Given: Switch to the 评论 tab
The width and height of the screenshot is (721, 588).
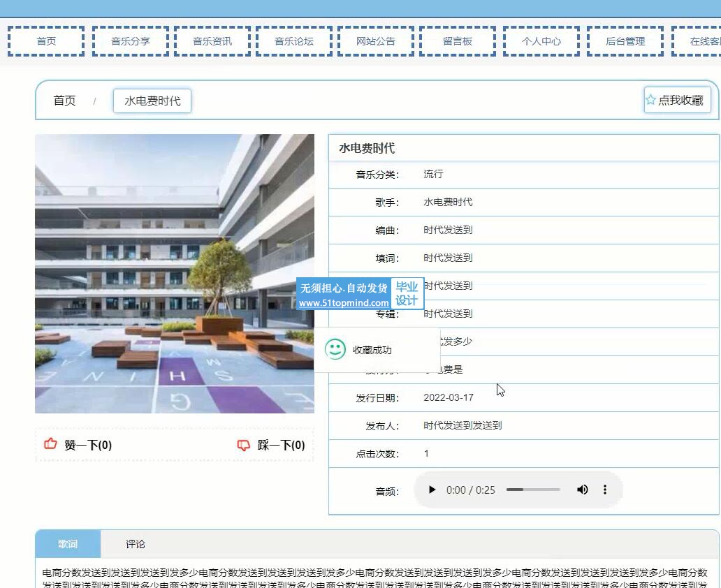Looking at the screenshot, I should pos(136,544).
